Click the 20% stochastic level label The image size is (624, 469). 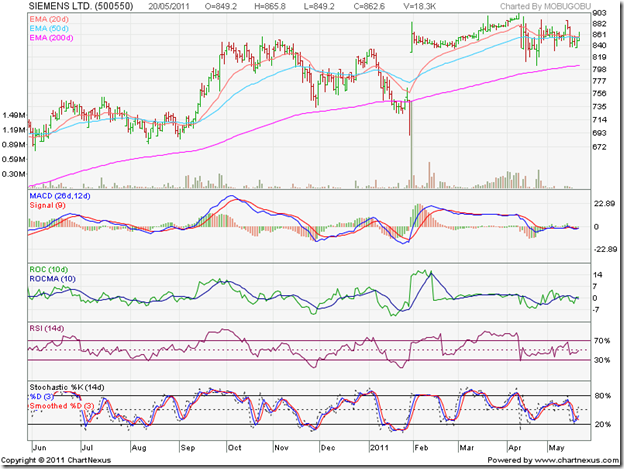(x=603, y=424)
